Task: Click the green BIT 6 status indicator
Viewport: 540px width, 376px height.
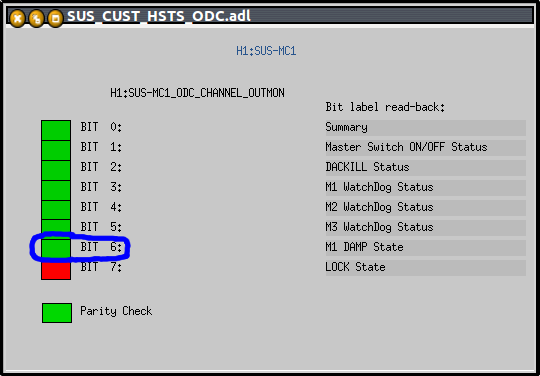Action: coord(56,249)
